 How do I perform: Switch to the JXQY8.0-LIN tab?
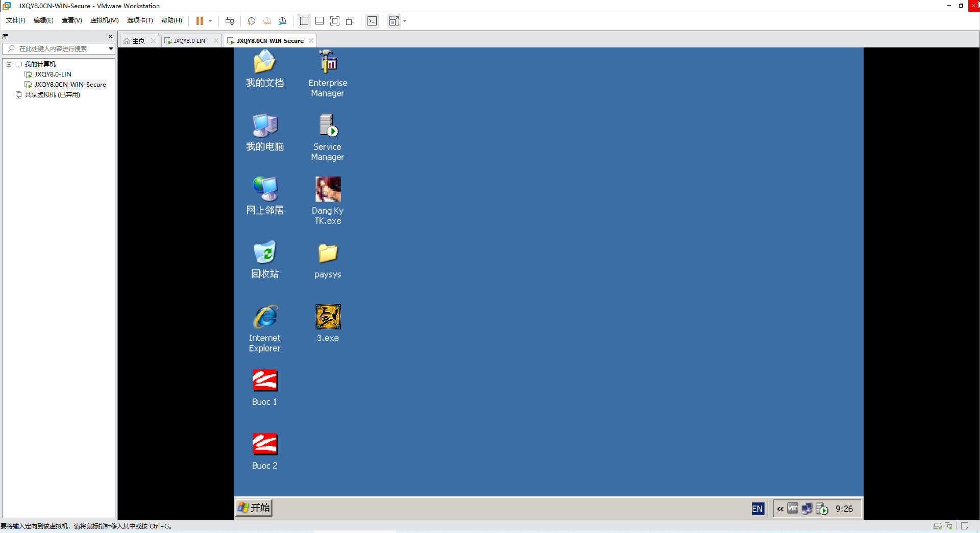click(x=189, y=40)
